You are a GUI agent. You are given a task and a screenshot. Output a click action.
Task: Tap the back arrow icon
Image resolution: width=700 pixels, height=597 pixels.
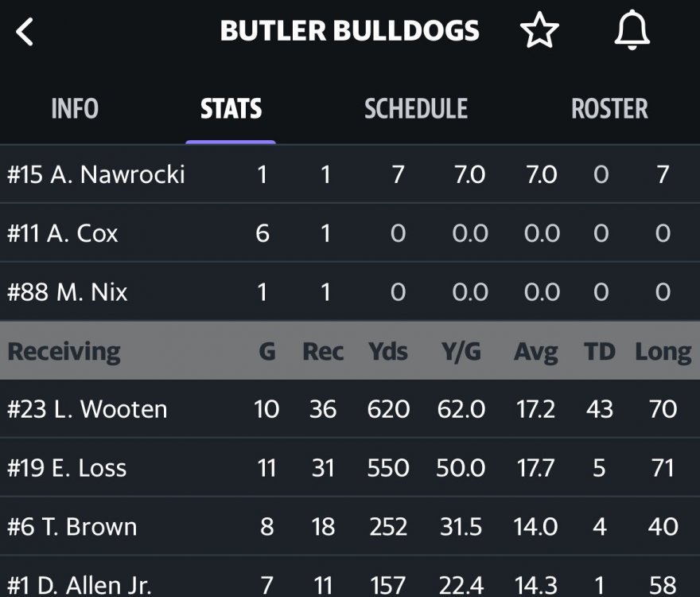click(x=25, y=33)
